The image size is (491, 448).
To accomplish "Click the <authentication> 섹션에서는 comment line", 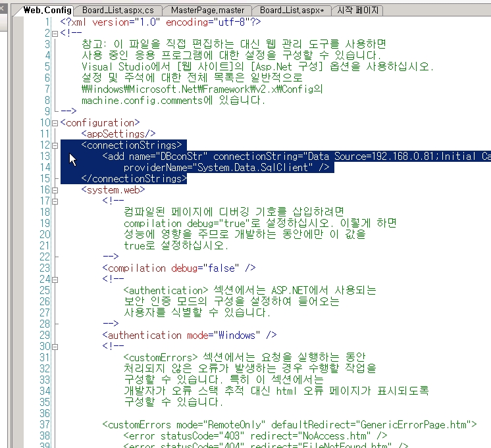I will pos(250,291).
